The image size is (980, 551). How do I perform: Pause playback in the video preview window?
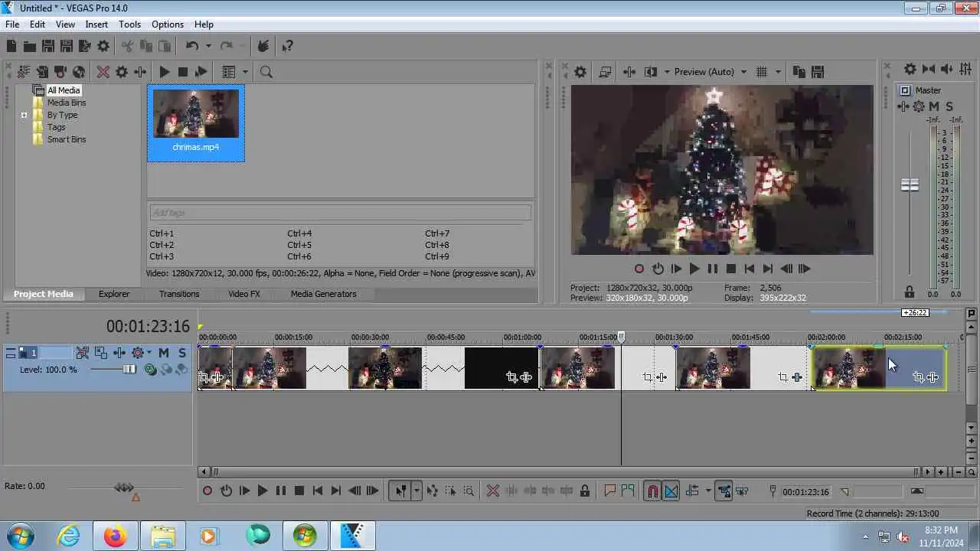pyautogui.click(x=713, y=269)
